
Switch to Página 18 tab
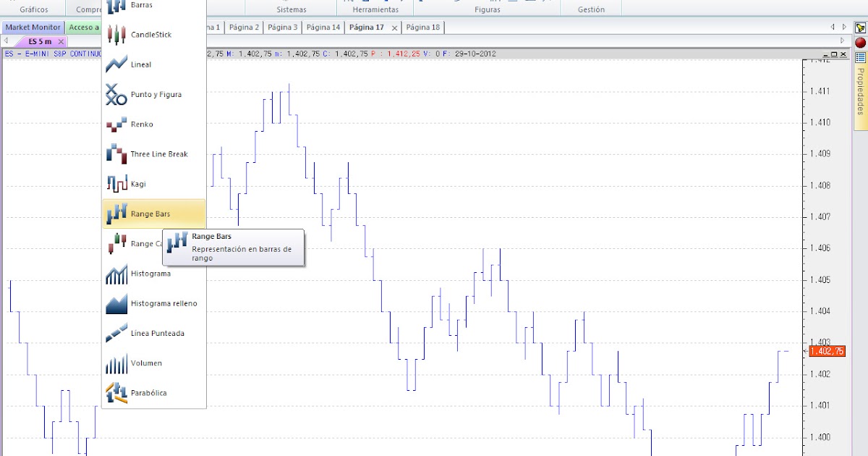pos(422,28)
